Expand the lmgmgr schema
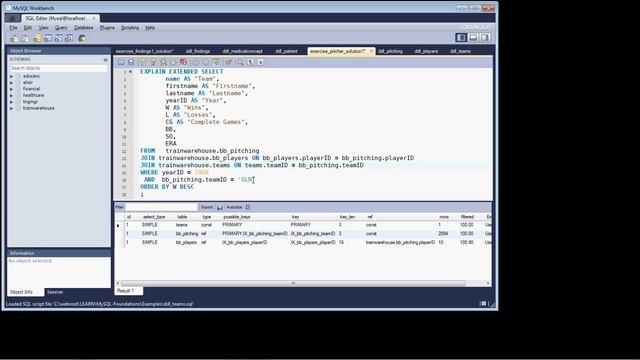Screen dimensions: 640x360 [11, 102]
